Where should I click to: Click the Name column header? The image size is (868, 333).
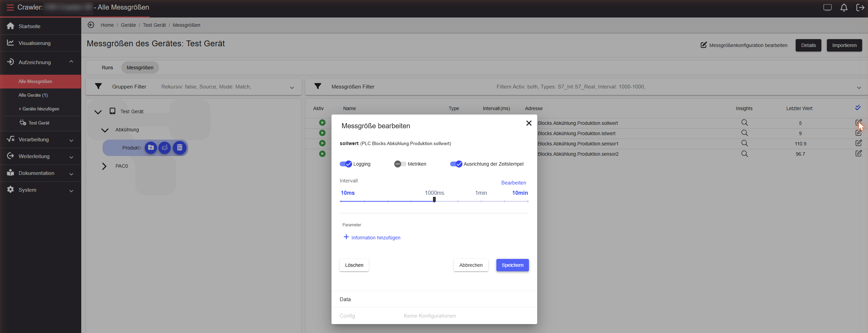point(349,108)
